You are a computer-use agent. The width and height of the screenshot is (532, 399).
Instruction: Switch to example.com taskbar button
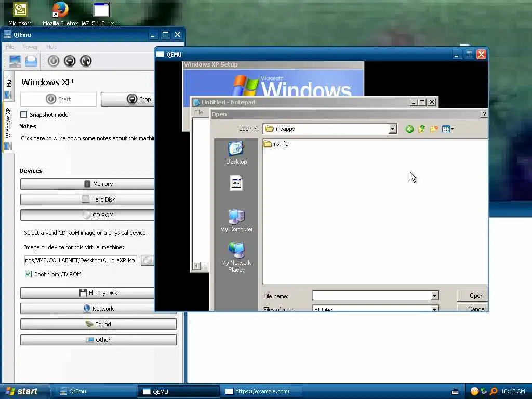[261, 391]
